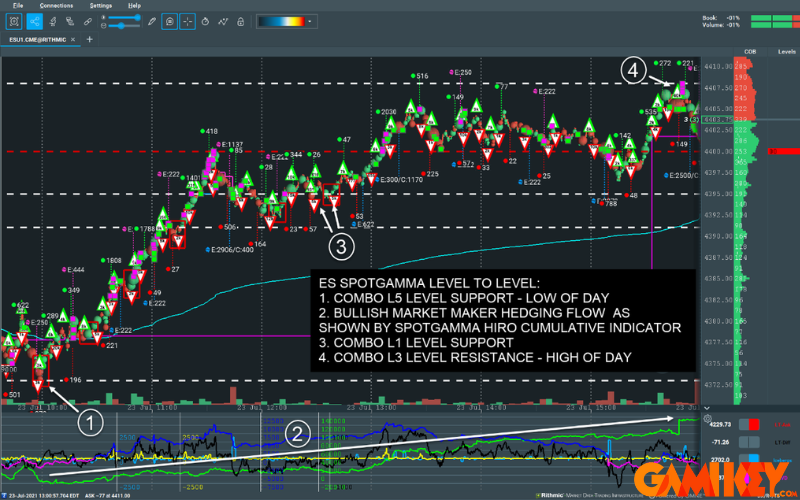Open the File menu
800x500 pixels.
(x=17, y=6)
